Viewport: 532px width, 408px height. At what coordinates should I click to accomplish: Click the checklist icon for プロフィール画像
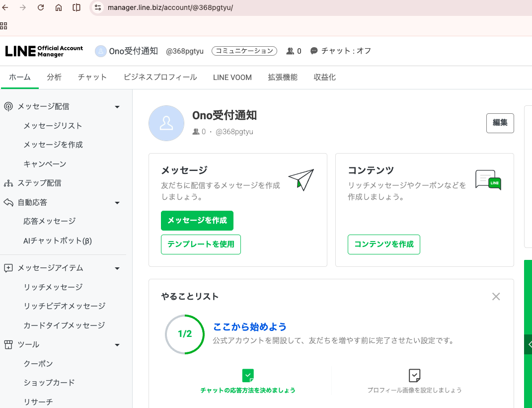415,375
